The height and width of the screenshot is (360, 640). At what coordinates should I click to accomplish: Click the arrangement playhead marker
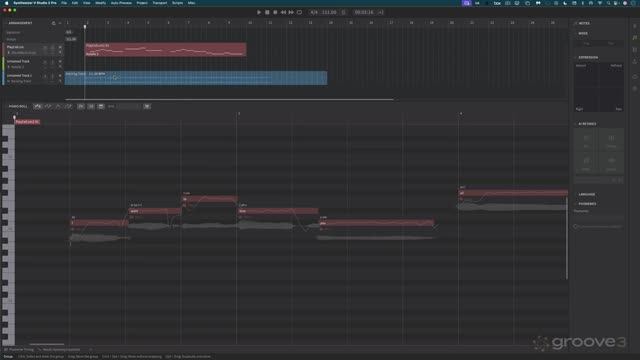pos(85,27)
